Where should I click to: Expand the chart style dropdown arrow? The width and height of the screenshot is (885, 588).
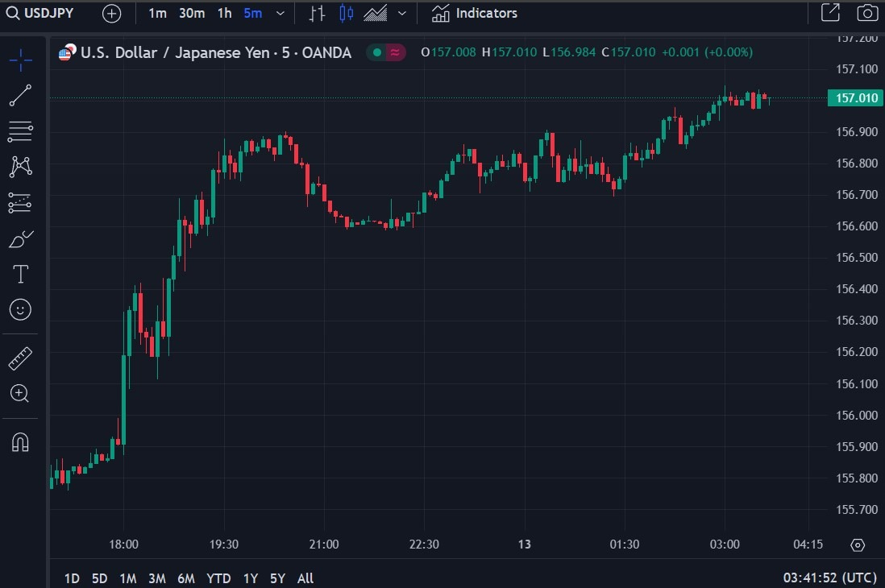pos(402,13)
